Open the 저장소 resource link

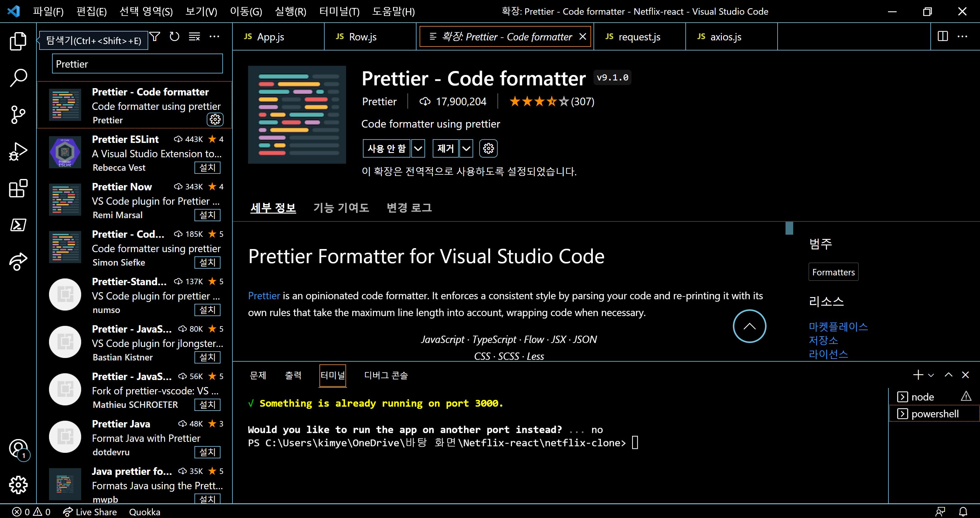[823, 340]
